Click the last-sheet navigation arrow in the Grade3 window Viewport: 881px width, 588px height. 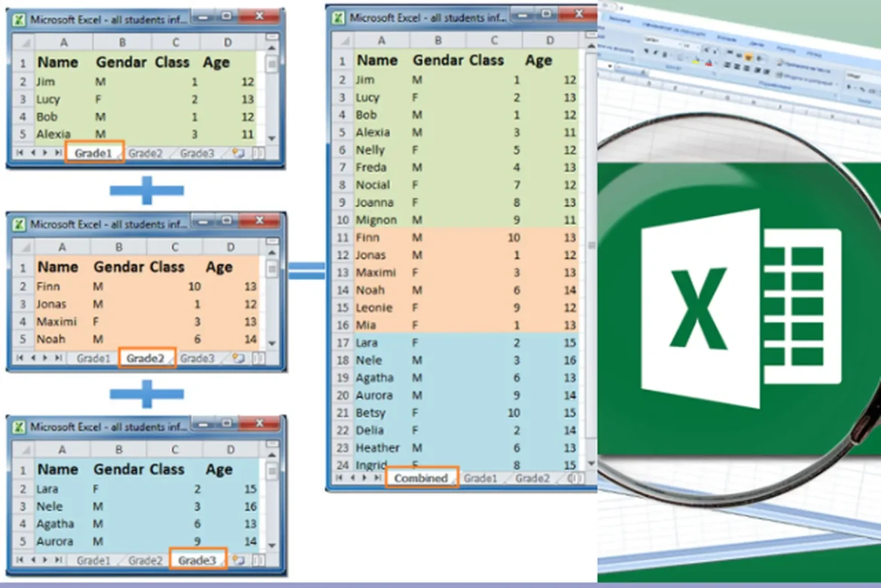tap(59, 560)
